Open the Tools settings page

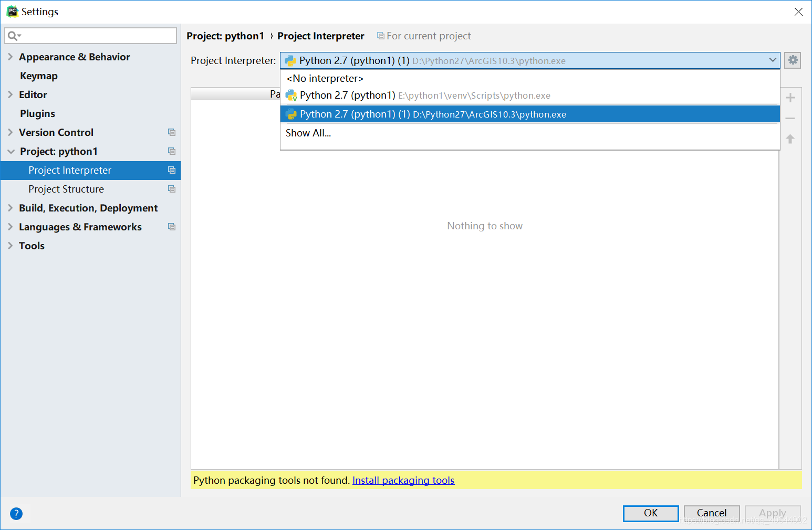point(32,246)
